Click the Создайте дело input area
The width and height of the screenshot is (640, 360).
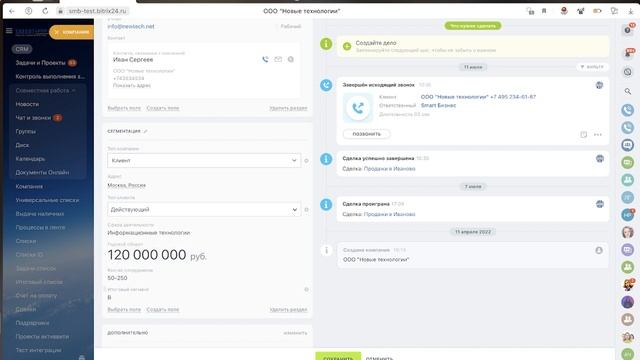point(473,46)
